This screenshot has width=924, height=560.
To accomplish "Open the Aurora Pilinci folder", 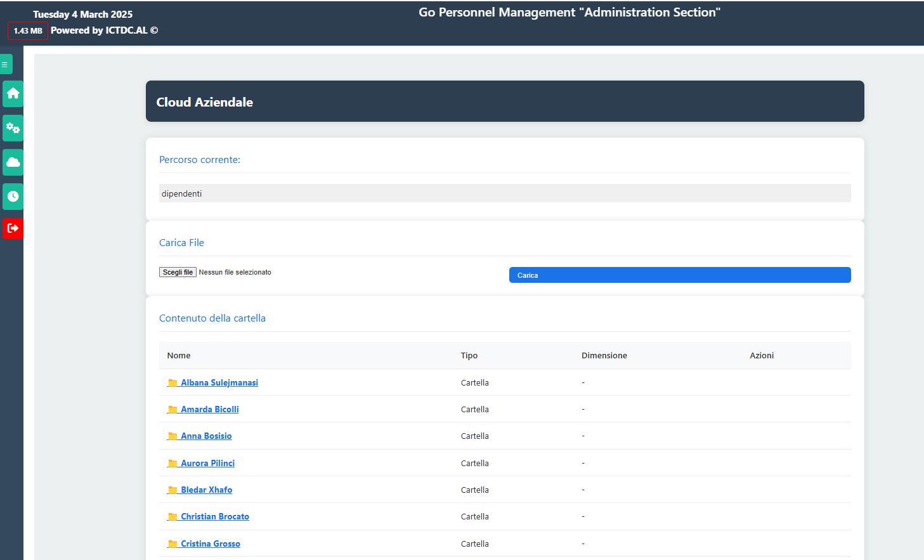I will click(207, 464).
